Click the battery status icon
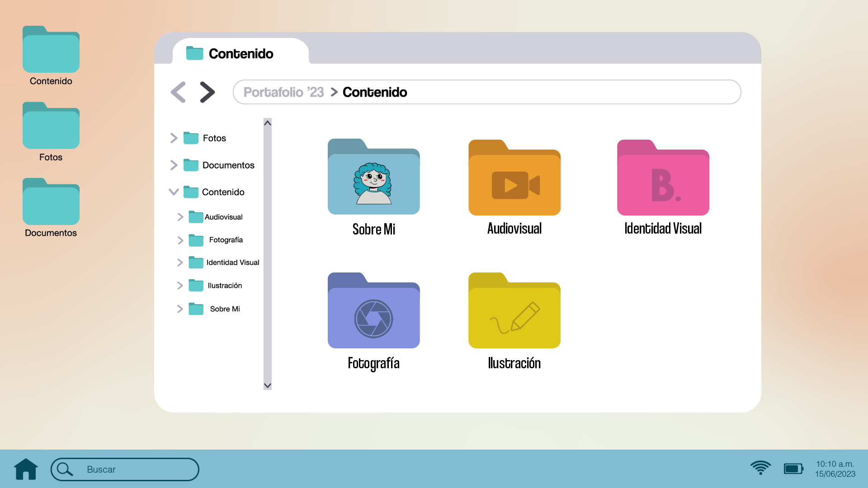The width and height of the screenshot is (868, 488). (793, 469)
